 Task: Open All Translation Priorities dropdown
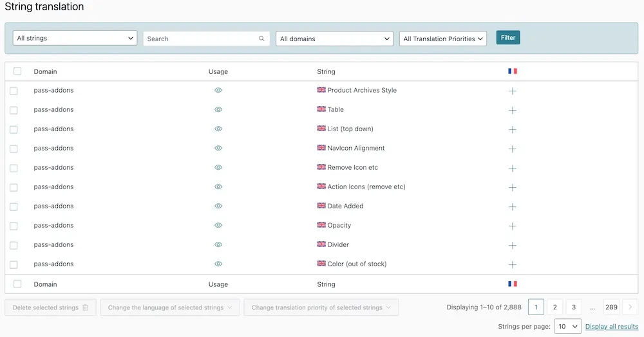pyautogui.click(x=443, y=39)
